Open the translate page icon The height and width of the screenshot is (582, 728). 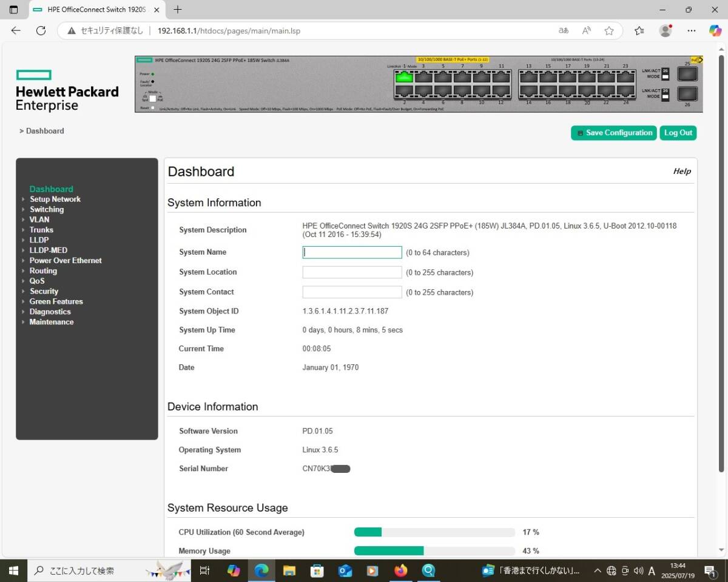(x=564, y=31)
